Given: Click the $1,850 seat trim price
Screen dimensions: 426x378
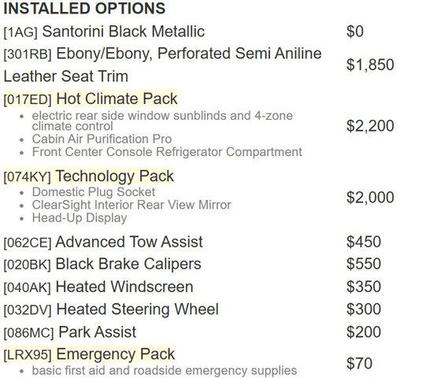Looking at the screenshot, I should (370, 65).
